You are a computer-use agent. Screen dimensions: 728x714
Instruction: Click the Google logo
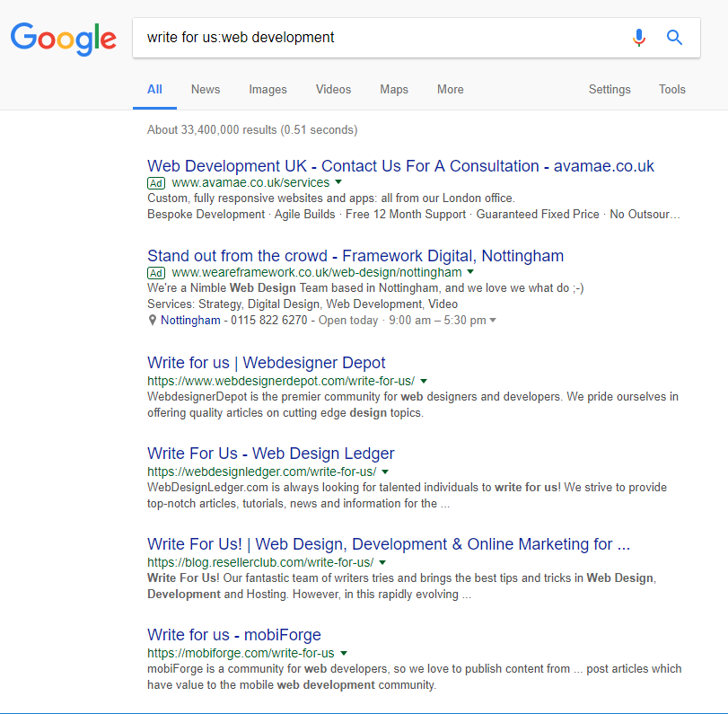[64, 39]
